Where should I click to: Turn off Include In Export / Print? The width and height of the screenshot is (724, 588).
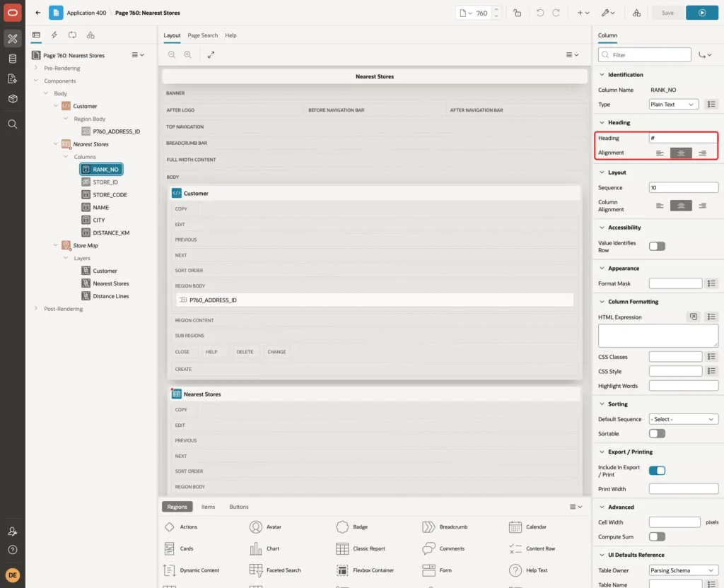point(657,470)
